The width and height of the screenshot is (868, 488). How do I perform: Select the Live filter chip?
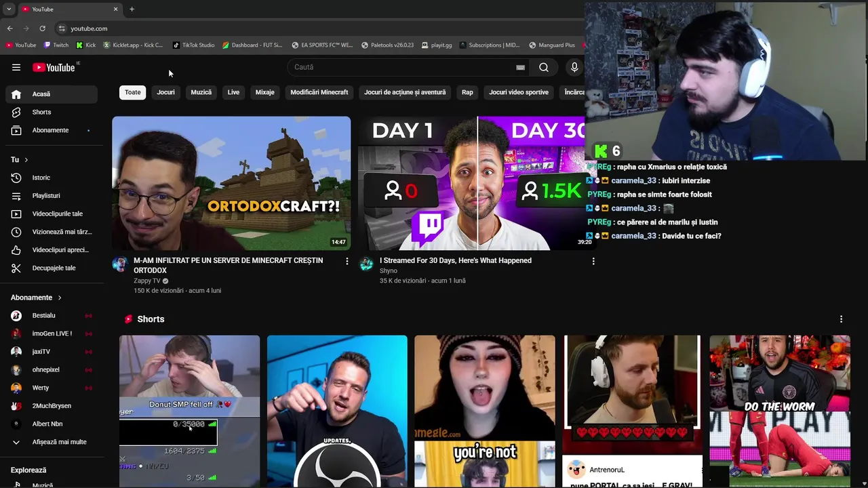[x=233, y=92]
